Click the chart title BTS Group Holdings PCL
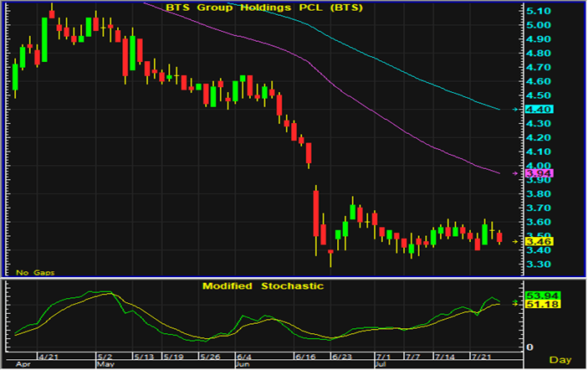 [x=253, y=8]
